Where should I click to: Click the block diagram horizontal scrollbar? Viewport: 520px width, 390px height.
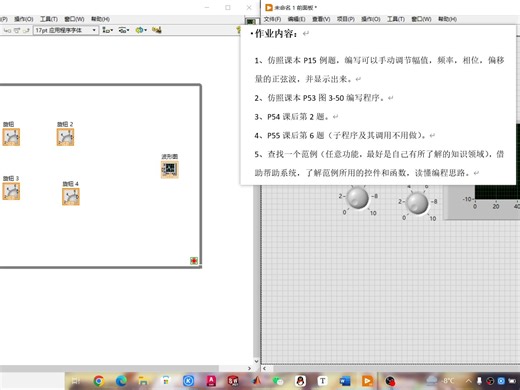tap(110, 368)
